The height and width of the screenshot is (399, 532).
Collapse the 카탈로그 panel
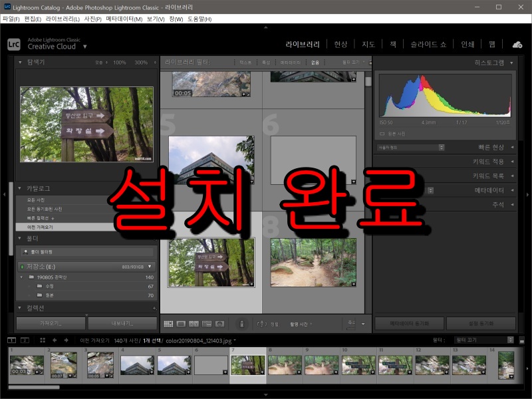[x=20, y=188]
